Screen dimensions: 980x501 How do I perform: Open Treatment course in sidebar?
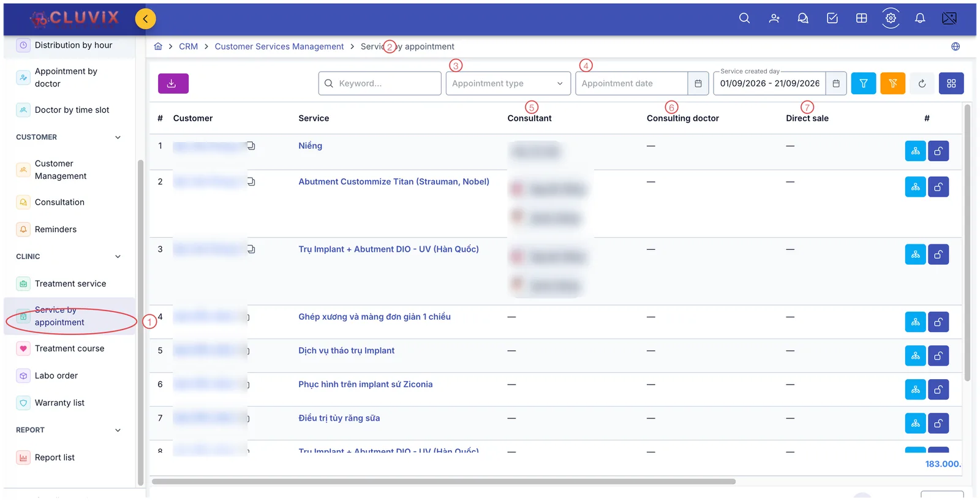69,348
